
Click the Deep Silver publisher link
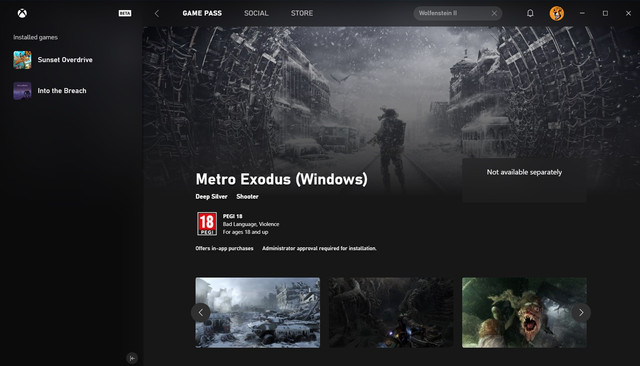211,197
